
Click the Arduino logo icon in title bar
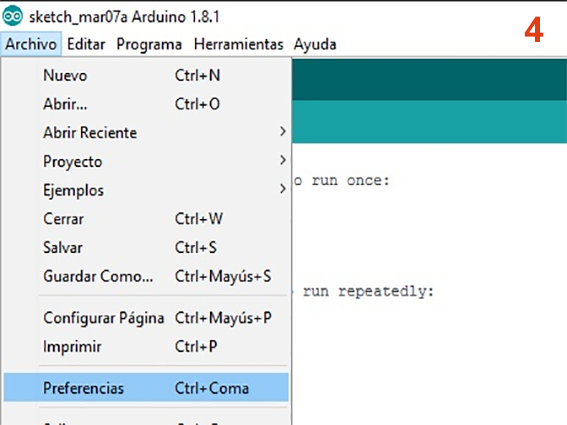pyautogui.click(x=12, y=16)
